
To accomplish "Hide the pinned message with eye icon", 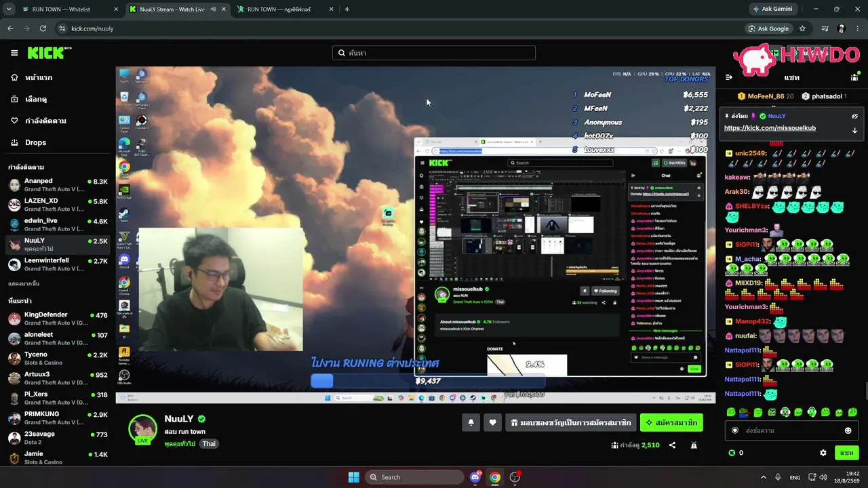I will (x=854, y=117).
